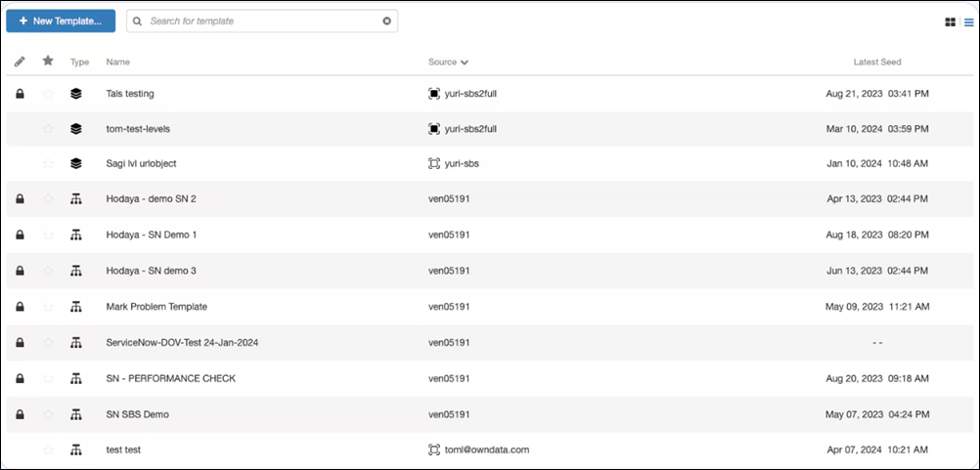Click the source icon in tom-test-levels row

point(433,129)
